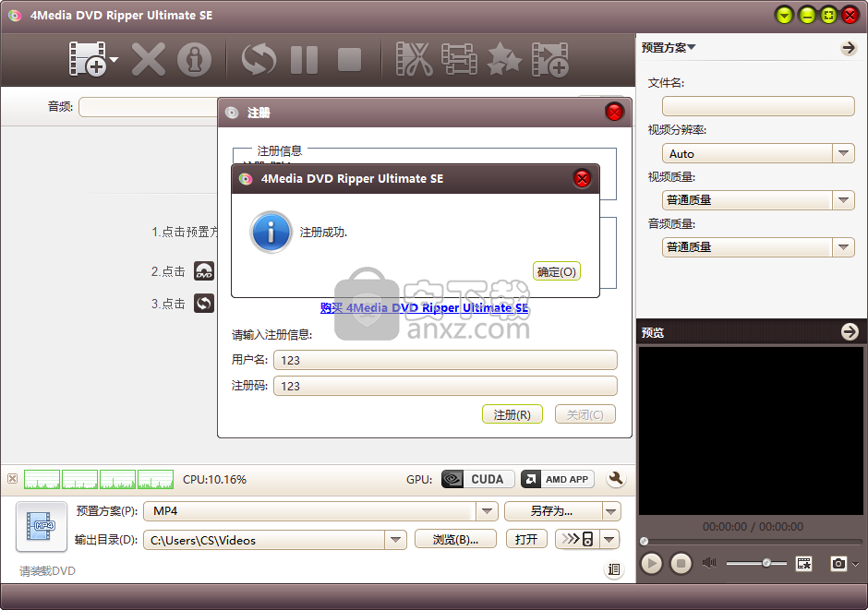The height and width of the screenshot is (610, 868).
Task: Click the preview seek slider handle
Action: [644, 541]
